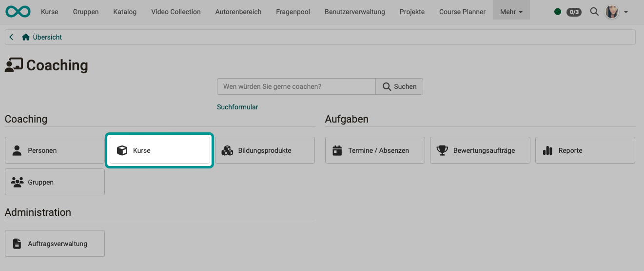Open Termine / Absenzen calendar tile

(x=375, y=150)
